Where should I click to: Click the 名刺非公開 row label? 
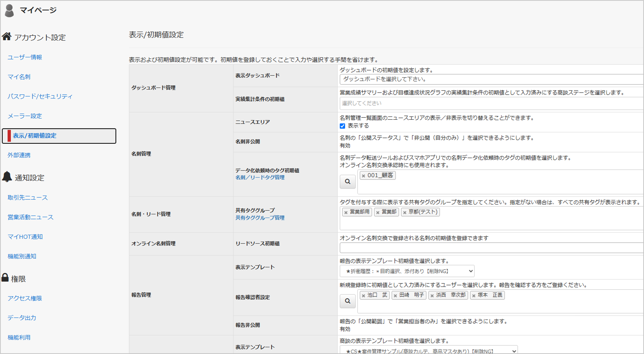[x=247, y=142]
